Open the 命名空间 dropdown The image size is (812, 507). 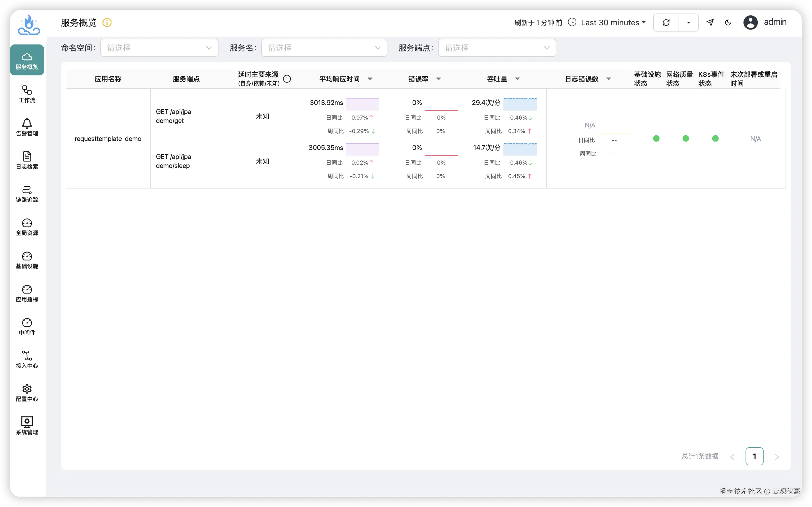tap(159, 48)
